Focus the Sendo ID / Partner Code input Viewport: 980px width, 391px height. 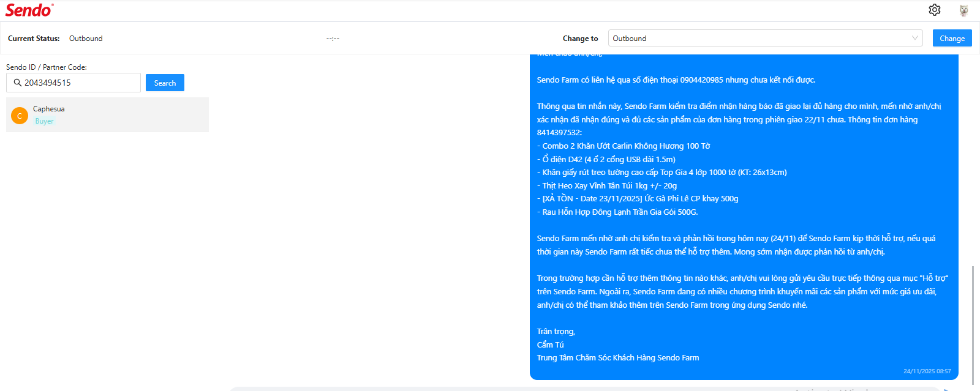pyautogui.click(x=73, y=83)
